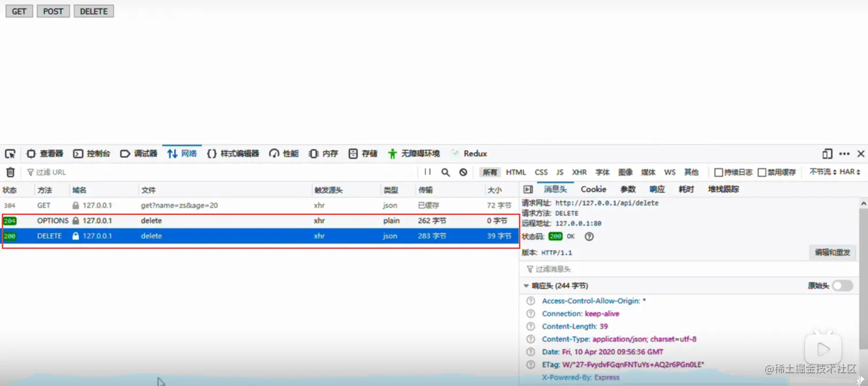Image resolution: width=868 pixels, height=386 pixels.
Task: Open the HAR dropdown menu
Action: click(x=850, y=172)
